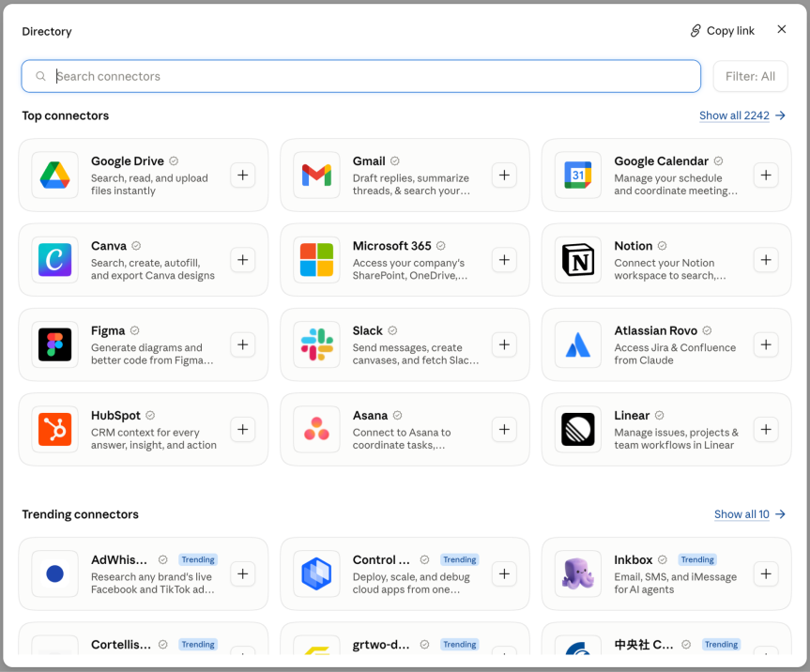This screenshot has height=672, width=810.
Task: Click the Inkbox purple octopus icon
Action: (x=578, y=573)
